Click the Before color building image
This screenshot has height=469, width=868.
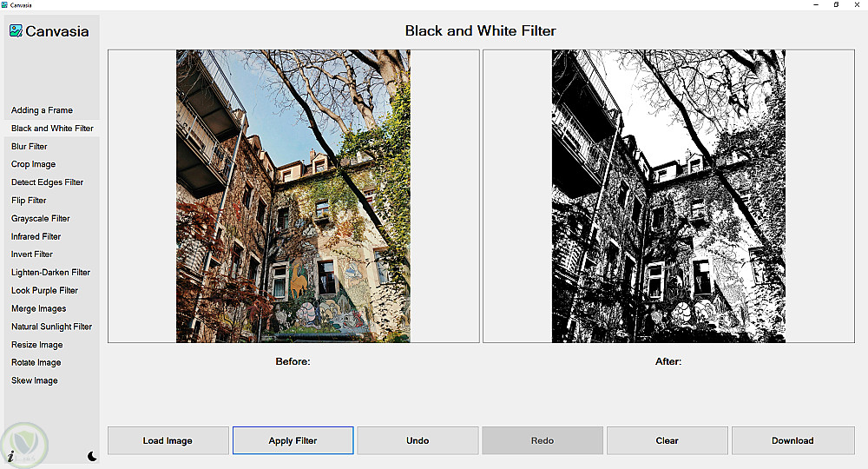[x=293, y=196]
